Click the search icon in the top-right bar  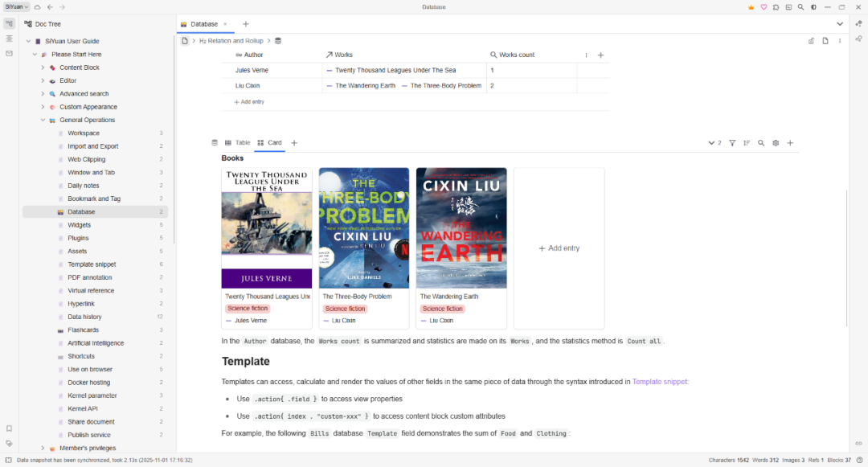coord(800,6)
